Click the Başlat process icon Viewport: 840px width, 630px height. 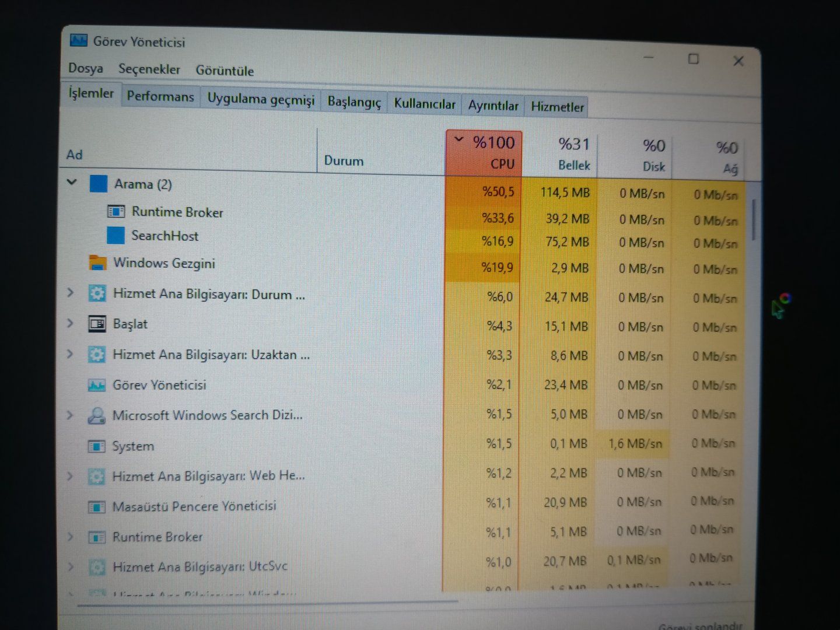97,323
